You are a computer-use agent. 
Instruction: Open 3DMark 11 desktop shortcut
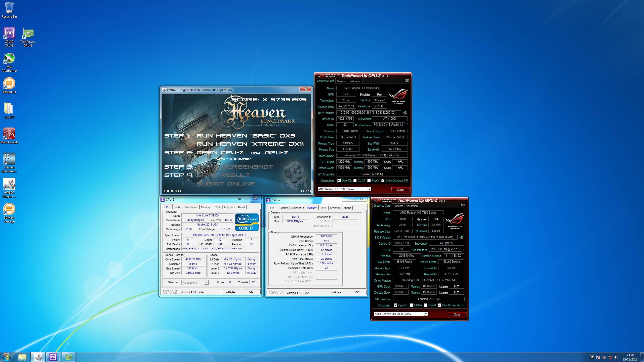(x=9, y=85)
